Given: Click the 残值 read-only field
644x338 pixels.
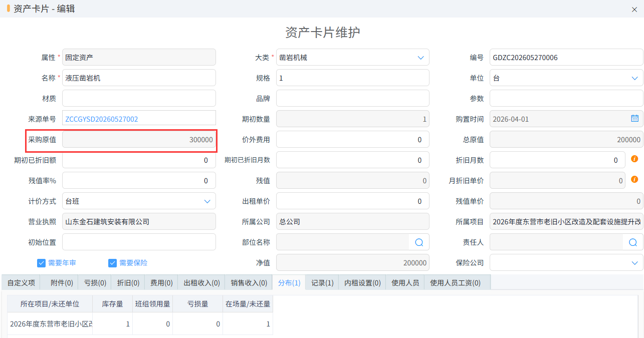Looking at the screenshot, I should click(353, 181).
